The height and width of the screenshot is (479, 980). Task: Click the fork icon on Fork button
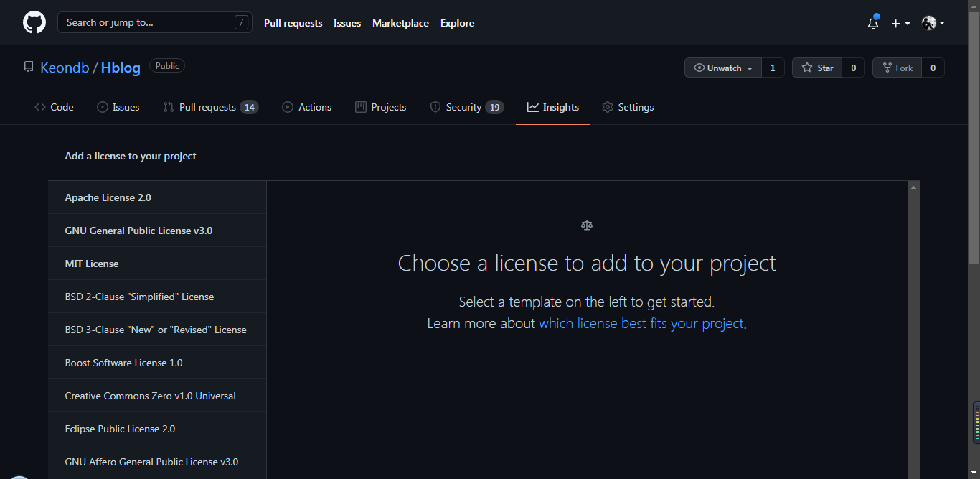(887, 68)
